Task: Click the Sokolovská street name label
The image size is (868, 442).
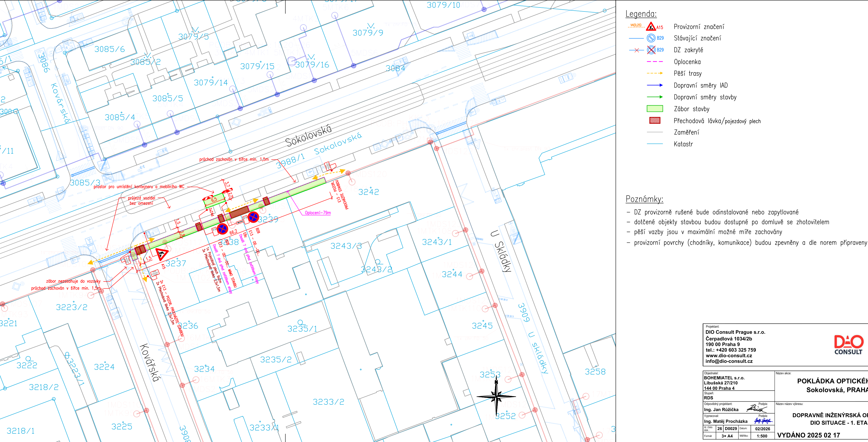Action: pos(308,135)
